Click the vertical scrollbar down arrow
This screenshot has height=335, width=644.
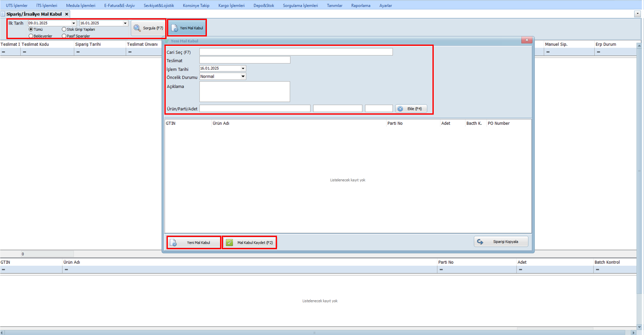tap(639, 327)
